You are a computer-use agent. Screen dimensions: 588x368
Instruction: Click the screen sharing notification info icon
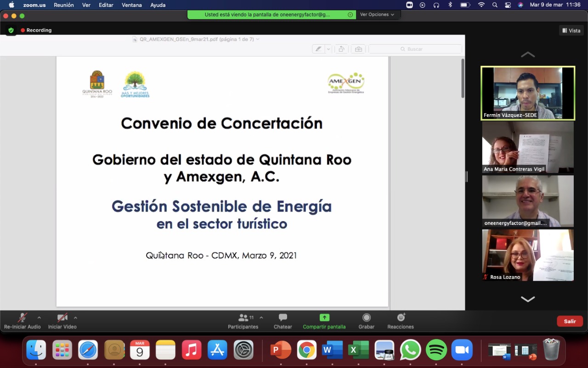351,15
